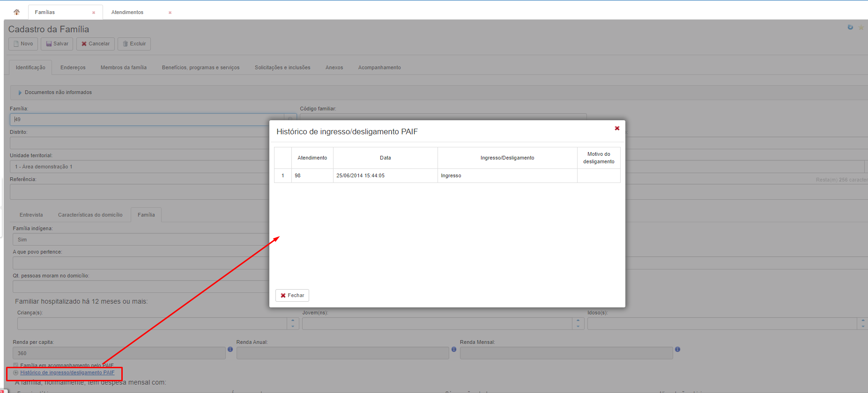Open Família indígena dropdown

[141, 240]
